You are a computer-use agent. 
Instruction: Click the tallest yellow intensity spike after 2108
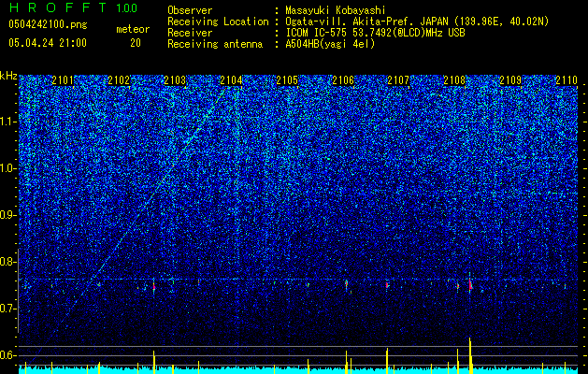470,355
